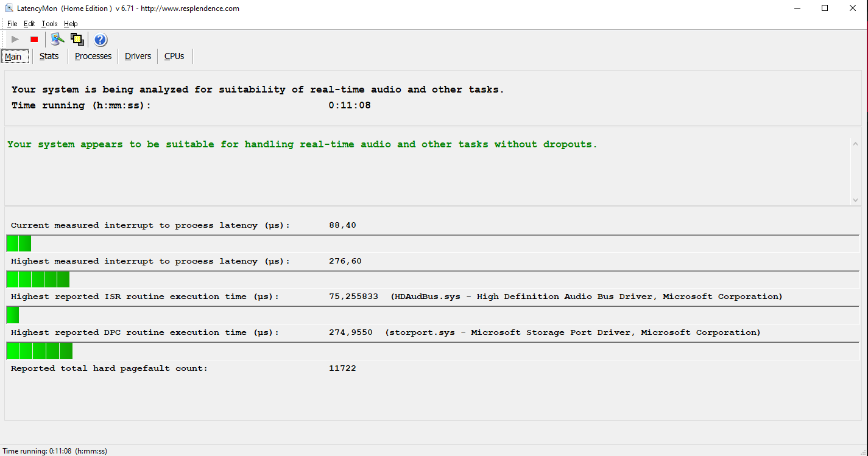Stop monitoring with the red stop icon
868x456 pixels.
pyautogui.click(x=34, y=40)
